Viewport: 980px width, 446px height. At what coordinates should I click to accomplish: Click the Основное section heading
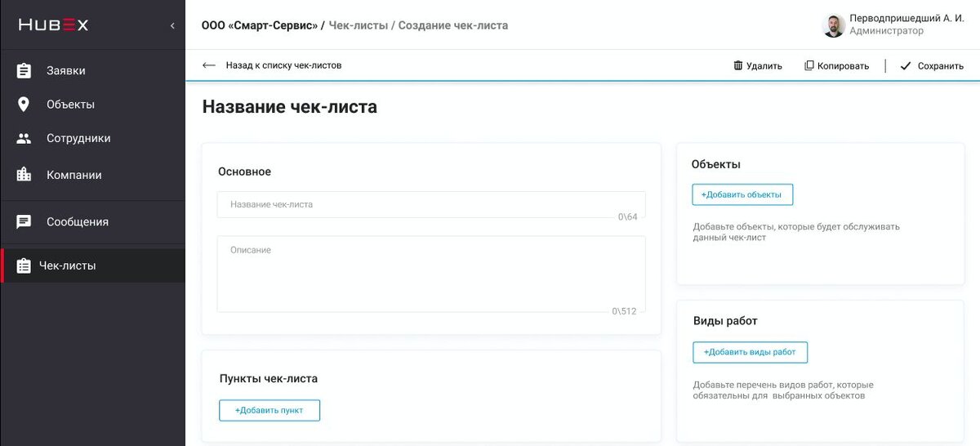click(x=244, y=172)
